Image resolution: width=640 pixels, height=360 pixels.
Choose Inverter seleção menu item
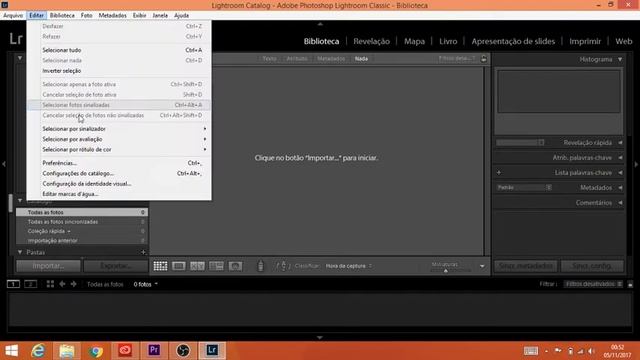click(119, 71)
